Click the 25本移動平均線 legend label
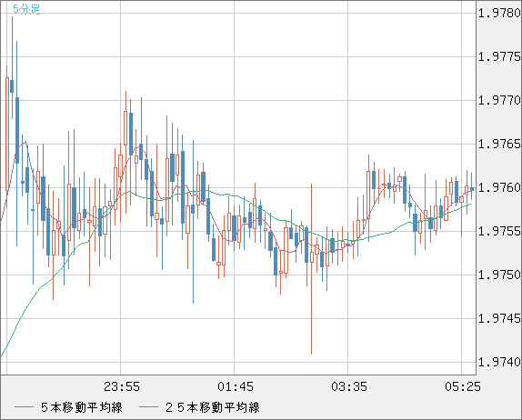This screenshot has width=522, height=420. pyautogui.click(x=213, y=407)
